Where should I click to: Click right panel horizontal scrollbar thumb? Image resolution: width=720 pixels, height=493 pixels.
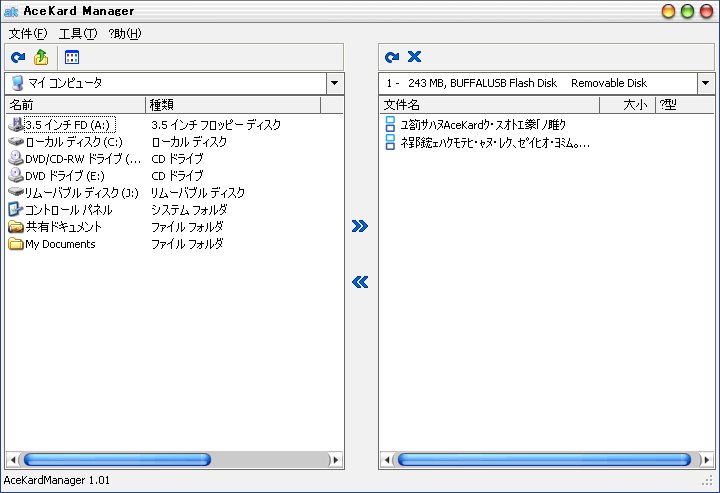544,459
